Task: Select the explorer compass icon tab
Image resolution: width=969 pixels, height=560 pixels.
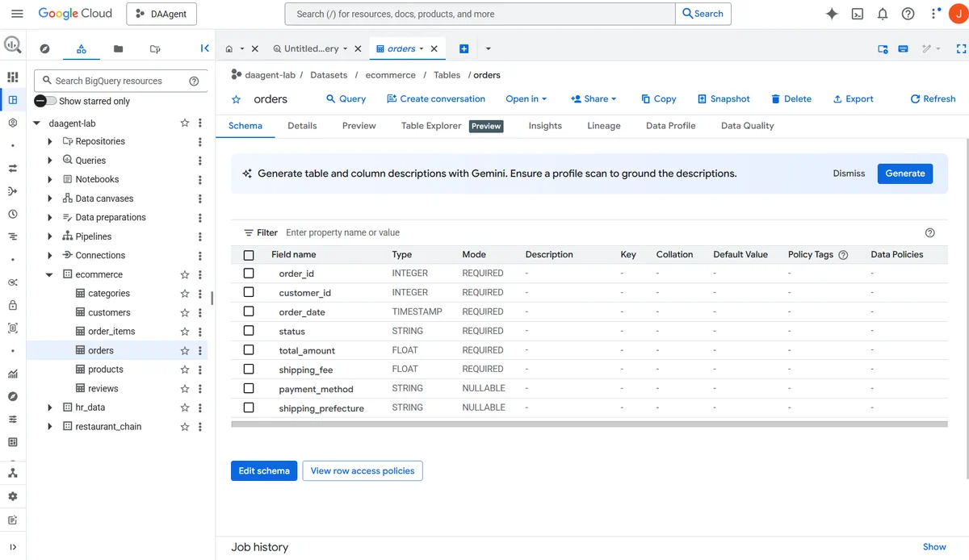Action: point(44,49)
